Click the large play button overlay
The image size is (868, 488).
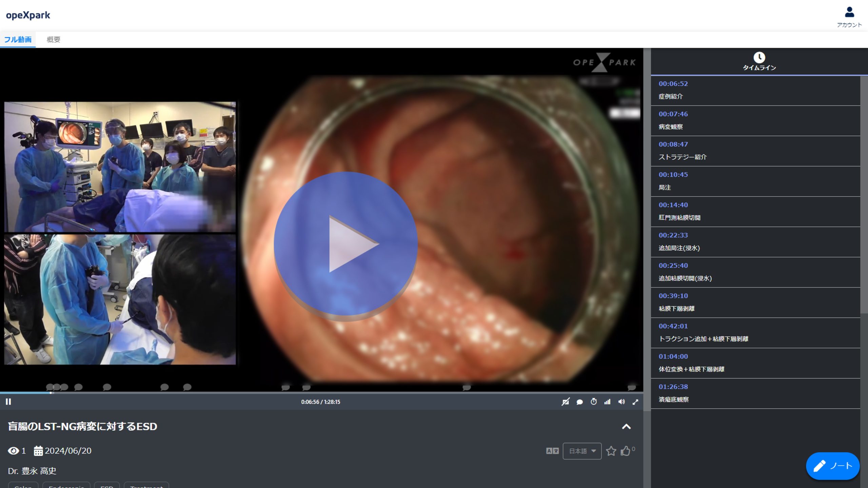click(346, 244)
